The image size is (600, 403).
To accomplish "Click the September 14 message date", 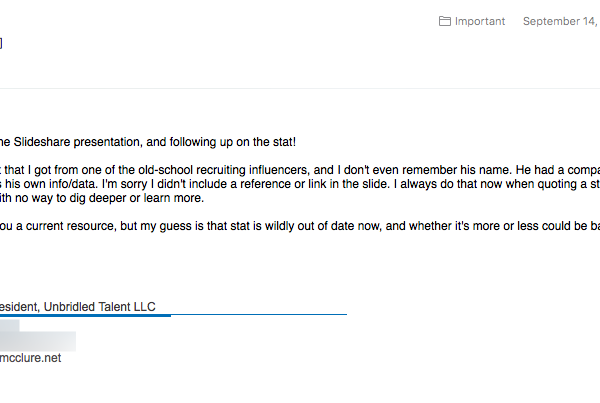I will (561, 21).
